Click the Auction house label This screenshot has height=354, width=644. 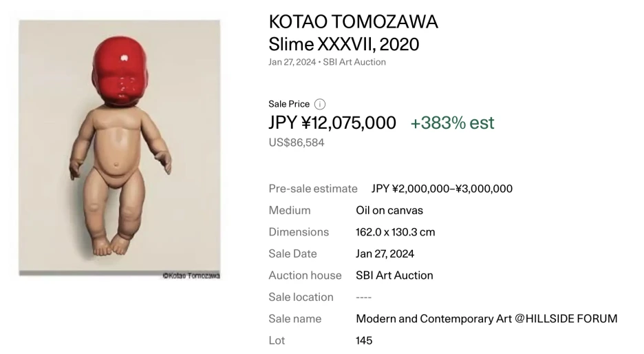305,275
